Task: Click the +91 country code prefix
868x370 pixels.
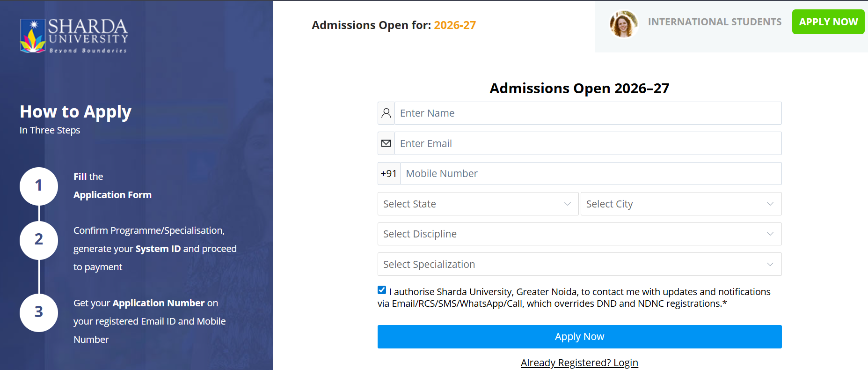Action: point(389,174)
